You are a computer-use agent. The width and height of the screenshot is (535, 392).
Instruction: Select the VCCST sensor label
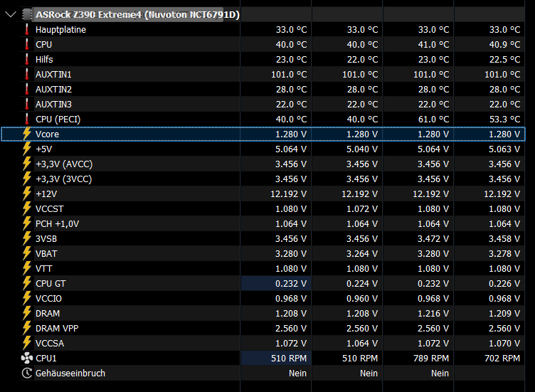pyautogui.click(x=50, y=208)
